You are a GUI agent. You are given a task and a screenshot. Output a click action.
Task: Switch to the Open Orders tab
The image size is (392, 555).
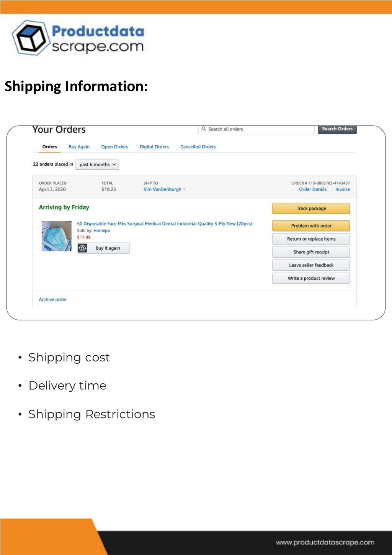[114, 147]
